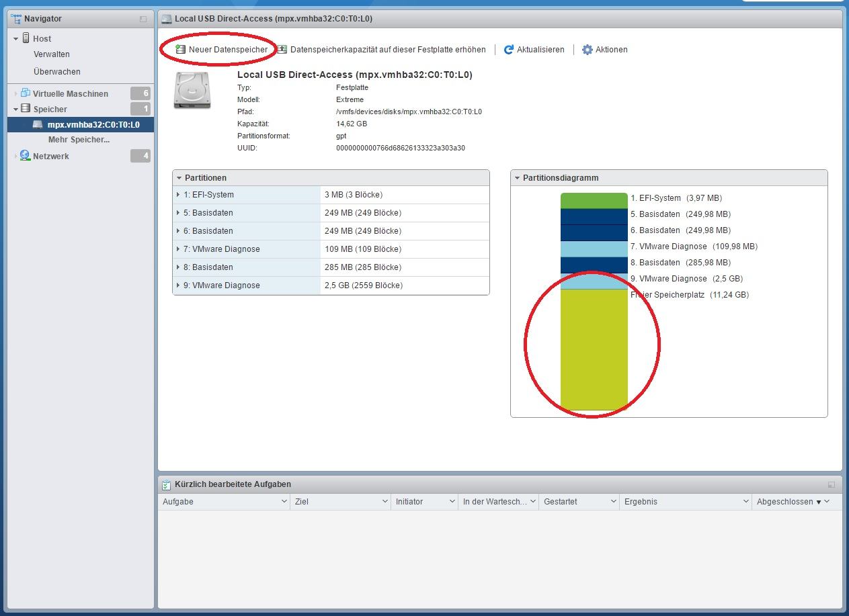Maximize the Kürzlich bearbeitete Aufgaben panel
Image resolution: width=849 pixels, height=616 pixels.
832,484
